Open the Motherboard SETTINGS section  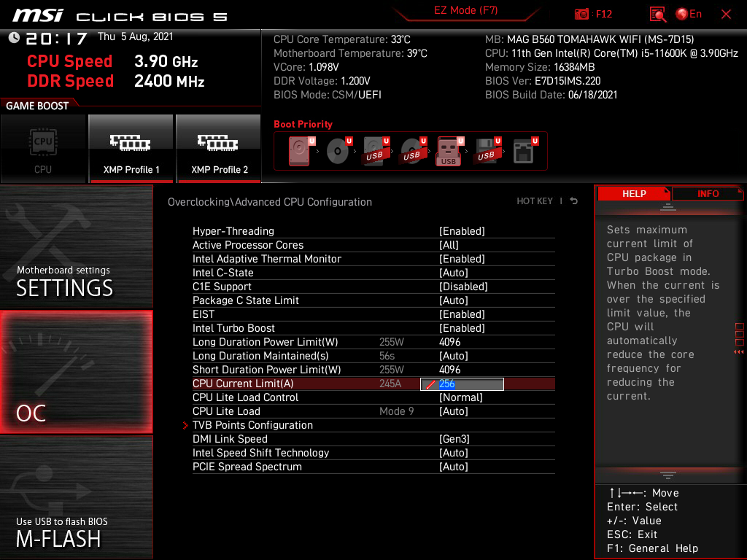[x=76, y=246]
